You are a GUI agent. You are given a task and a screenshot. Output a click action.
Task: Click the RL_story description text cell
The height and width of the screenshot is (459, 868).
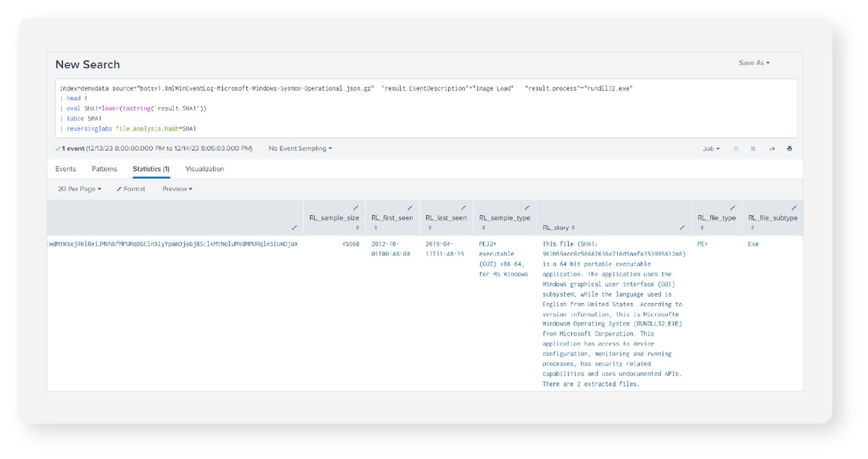(x=614, y=314)
